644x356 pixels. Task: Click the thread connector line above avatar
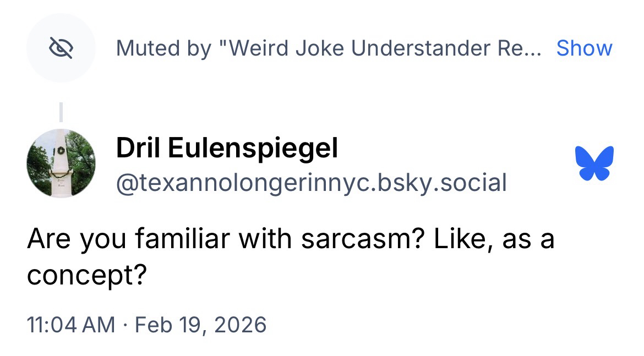(61, 112)
